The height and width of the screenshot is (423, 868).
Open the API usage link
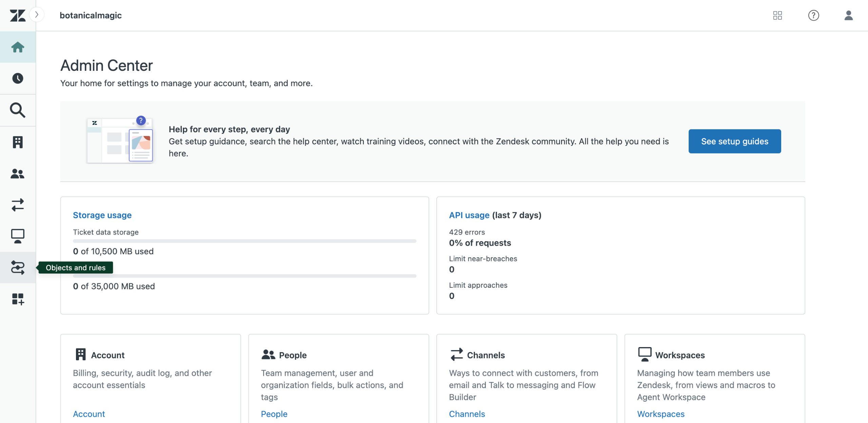469,215
